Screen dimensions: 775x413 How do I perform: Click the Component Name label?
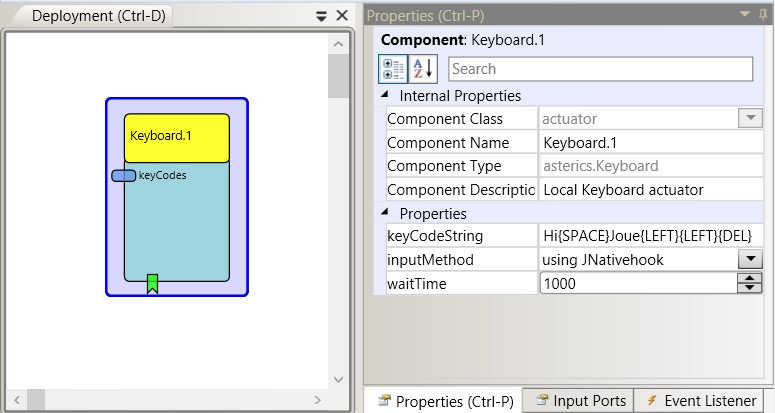click(448, 143)
